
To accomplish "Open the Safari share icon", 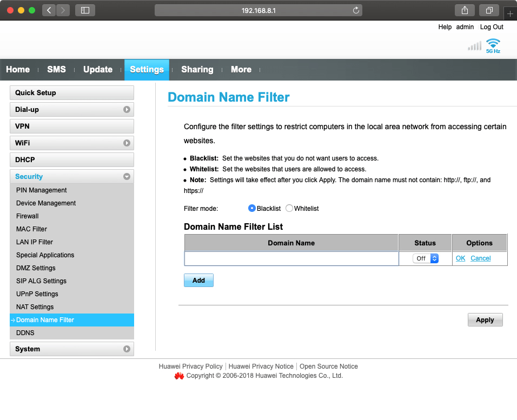I will 465,10.
